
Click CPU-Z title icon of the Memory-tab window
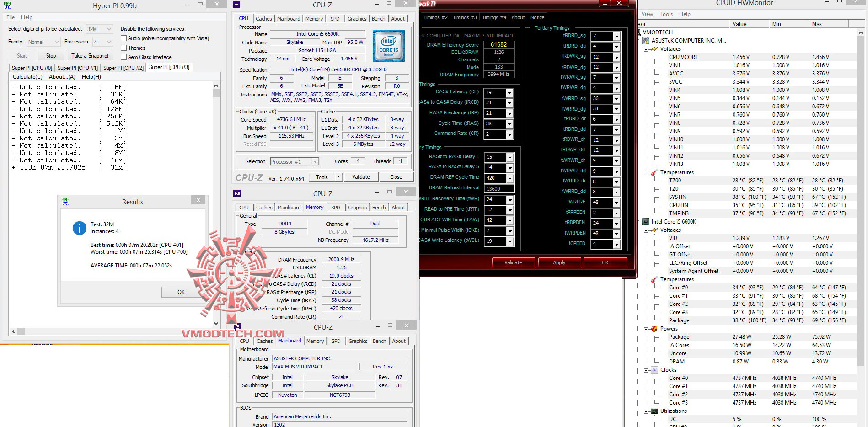pos(237,193)
